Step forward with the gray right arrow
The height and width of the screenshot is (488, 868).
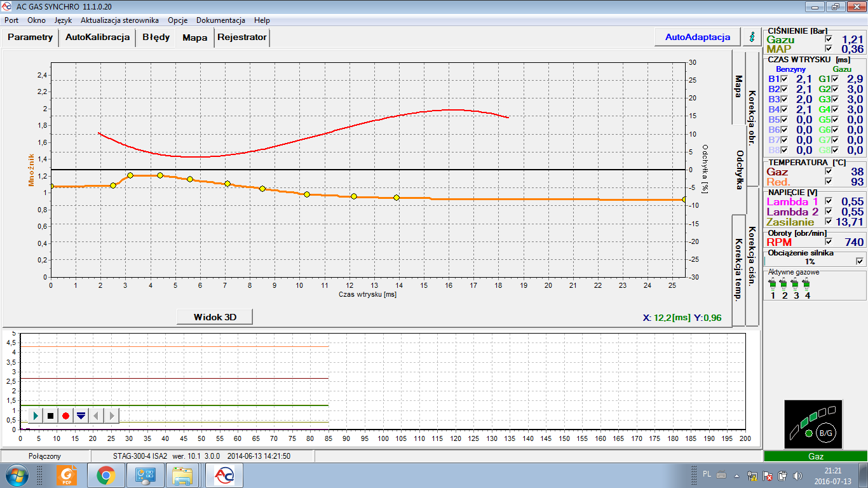click(111, 416)
